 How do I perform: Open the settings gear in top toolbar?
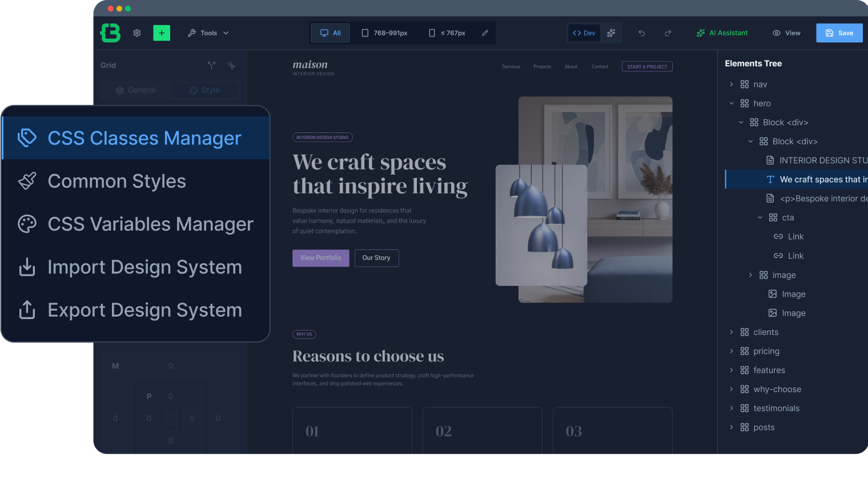click(x=137, y=33)
